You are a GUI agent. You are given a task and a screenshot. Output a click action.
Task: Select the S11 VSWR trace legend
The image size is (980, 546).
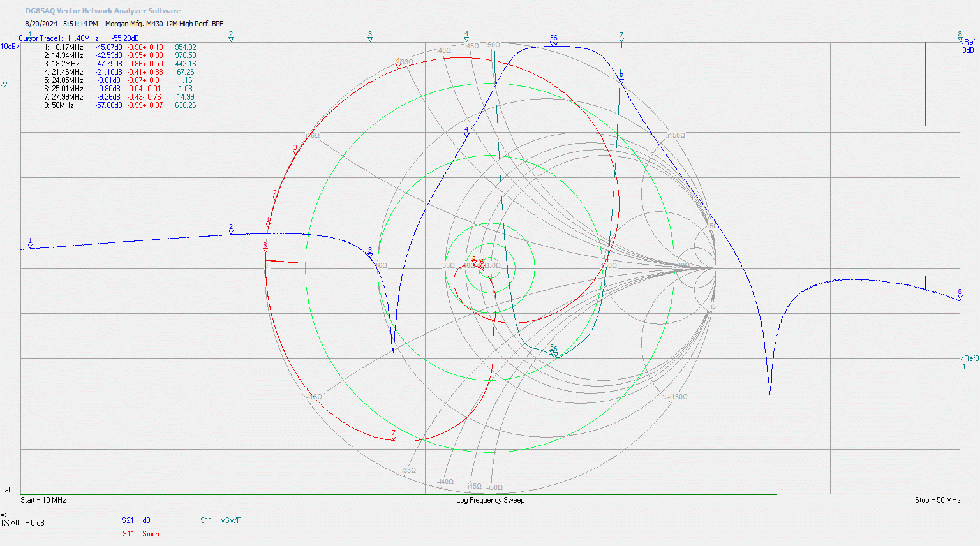pos(221,520)
